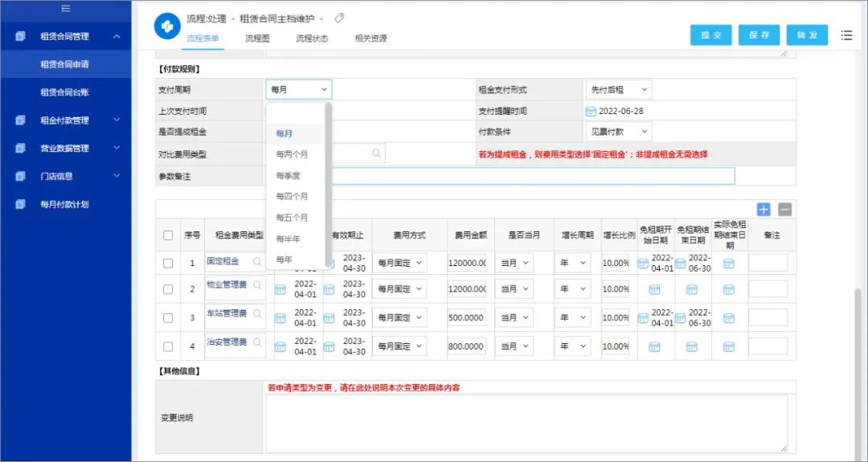
Task: Open 免租期结束日期 calendar in row 1
Action: coord(681,264)
